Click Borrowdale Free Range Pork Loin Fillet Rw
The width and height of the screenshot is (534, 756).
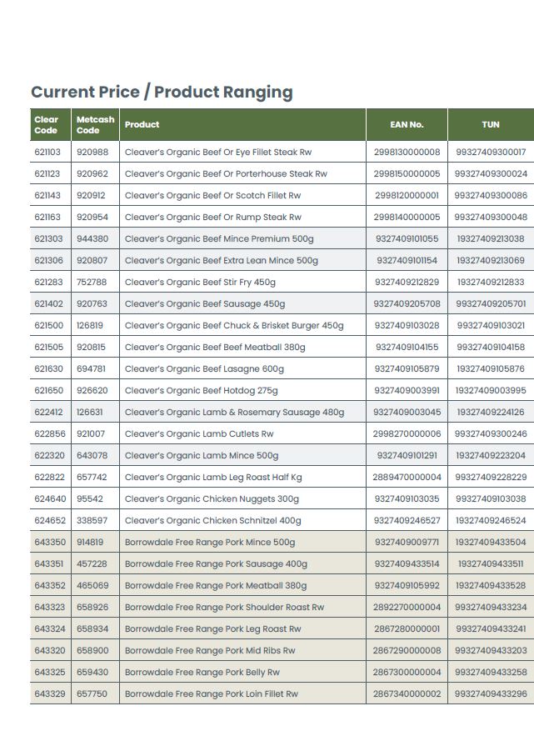212,694
